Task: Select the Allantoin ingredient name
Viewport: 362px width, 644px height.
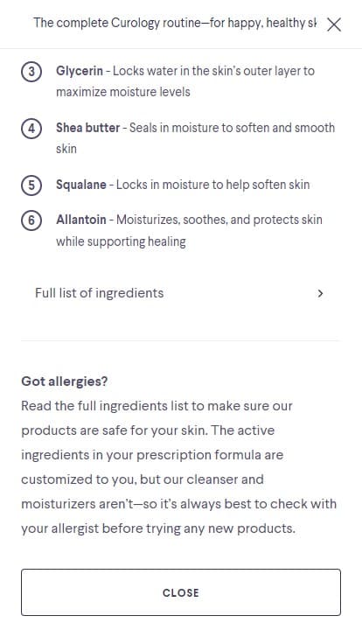Action: point(80,220)
